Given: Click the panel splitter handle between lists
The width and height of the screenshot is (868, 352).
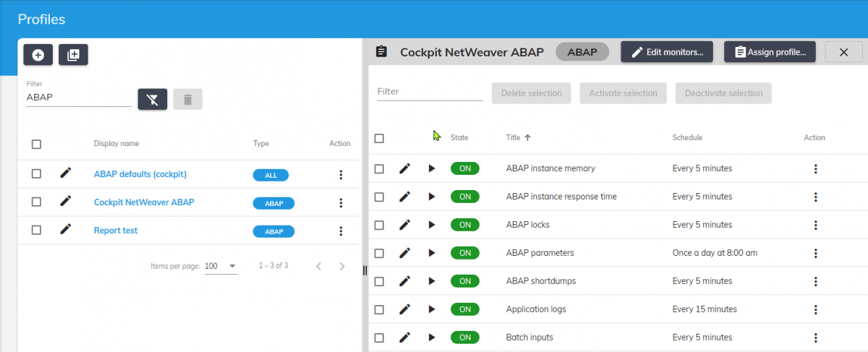Looking at the screenshot, I should [x=365, y=270].
